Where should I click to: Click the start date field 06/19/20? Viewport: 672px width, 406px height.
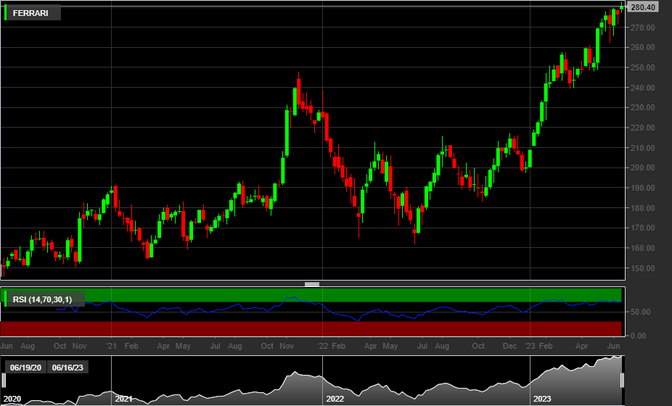pyautogui.click(x=23, y=367)
